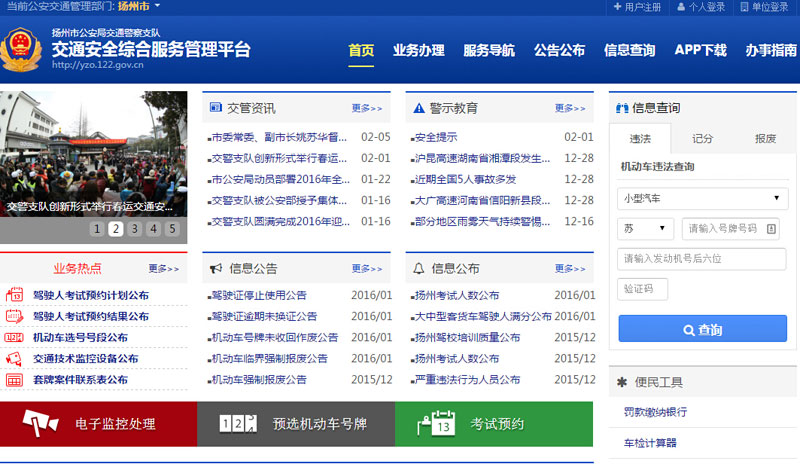Click the police badge emblem logo

(20, 49)
